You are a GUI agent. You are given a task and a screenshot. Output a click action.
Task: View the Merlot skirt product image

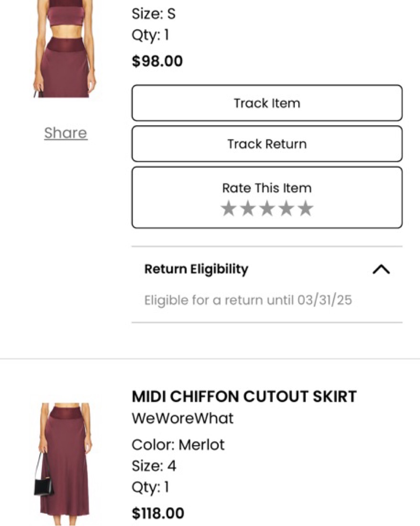[65, 459]
